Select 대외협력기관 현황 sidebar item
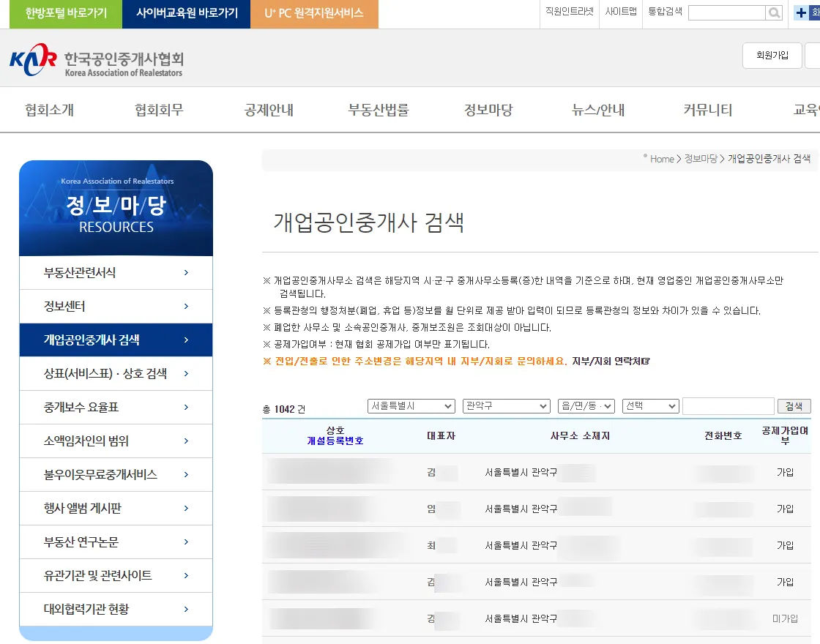 coord(116,609)
